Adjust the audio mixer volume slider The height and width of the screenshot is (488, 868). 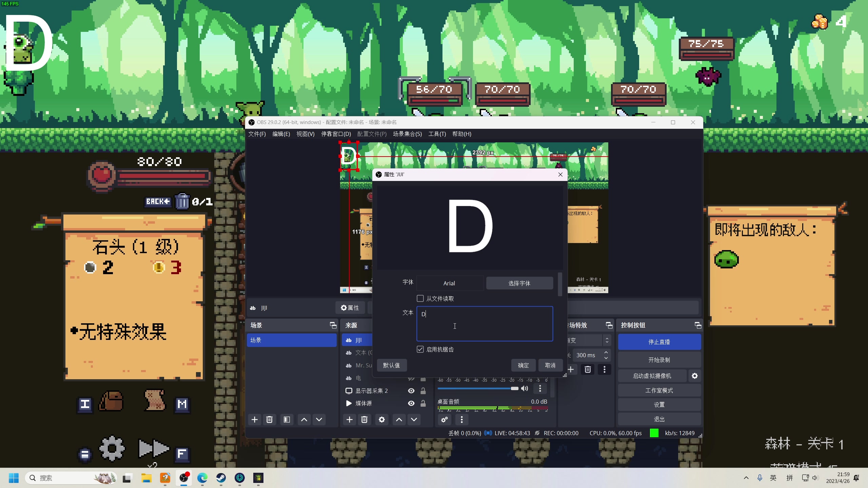[478, 388]
